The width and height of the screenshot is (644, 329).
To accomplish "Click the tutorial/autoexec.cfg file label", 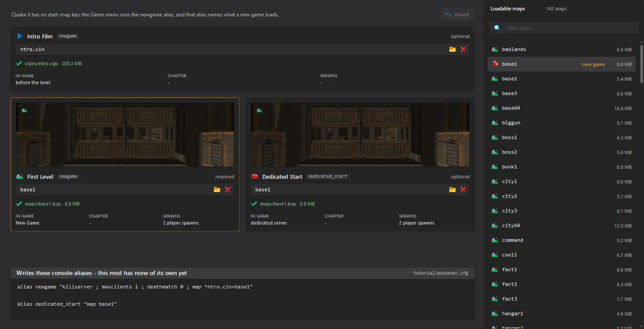I will click(x=441, y=273).
